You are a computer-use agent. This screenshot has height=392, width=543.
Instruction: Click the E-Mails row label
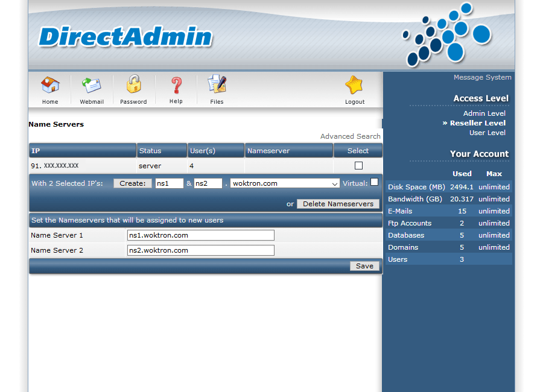pos(400,211)
